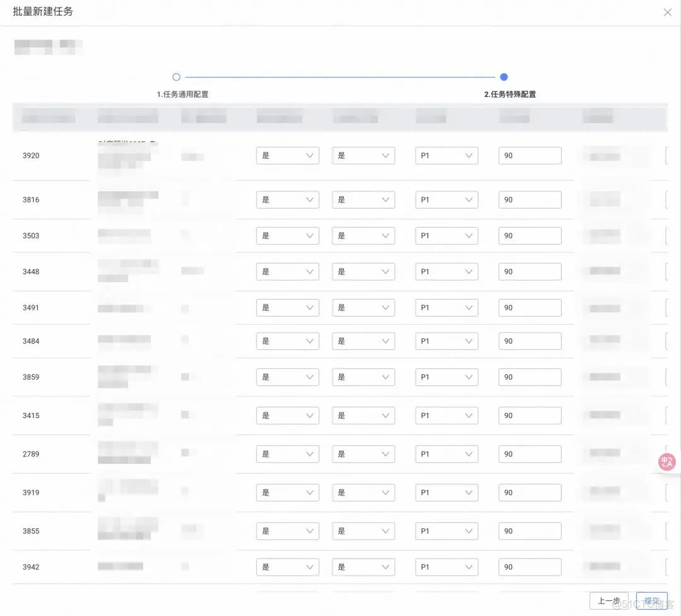
Task: Click the blue filled step-2 circle indicator
Action: [x=504, y=77]
